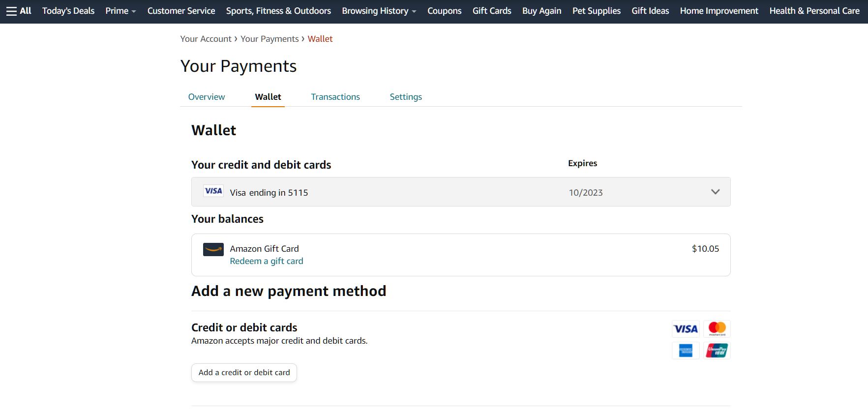Viewport: 868px width, 412px height.
Task: Open the Browsing History dropdown
Action: (x=379, y=11)
